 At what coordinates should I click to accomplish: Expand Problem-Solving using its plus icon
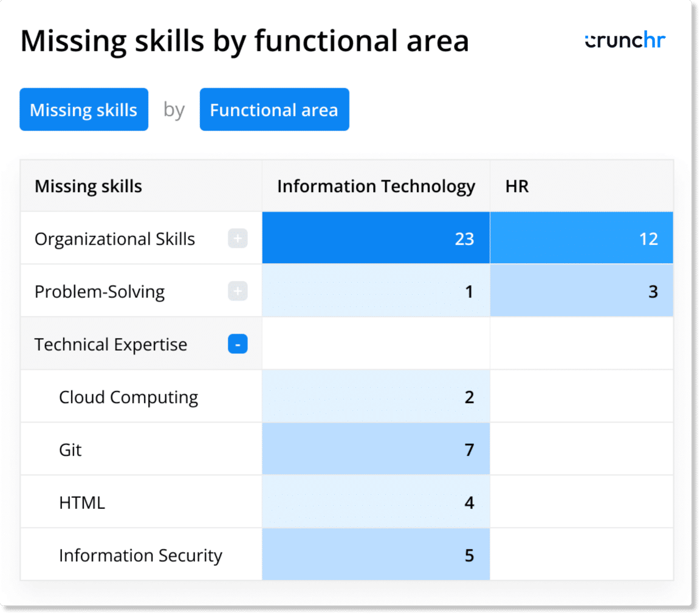click(238, 291)
